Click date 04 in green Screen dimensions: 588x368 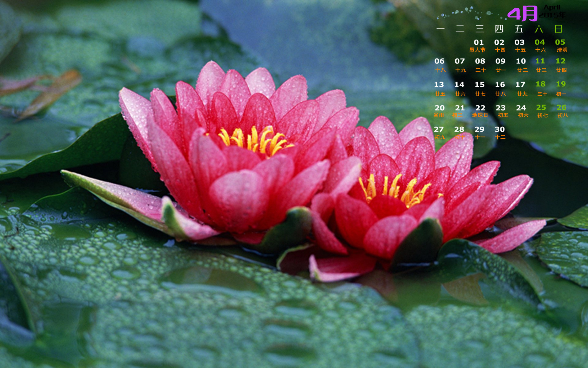tap(540, 42)
